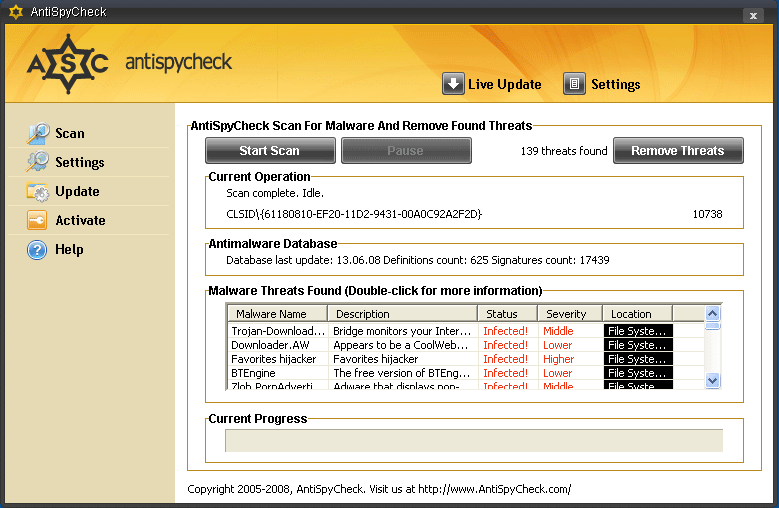Click the Live Update download arrow icon
Viewport: 779px width, 508px height.
pos(453,84)
